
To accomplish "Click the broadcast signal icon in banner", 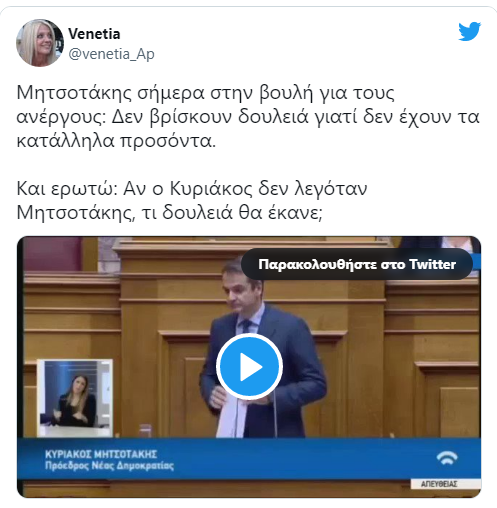I will pos(447,458).
